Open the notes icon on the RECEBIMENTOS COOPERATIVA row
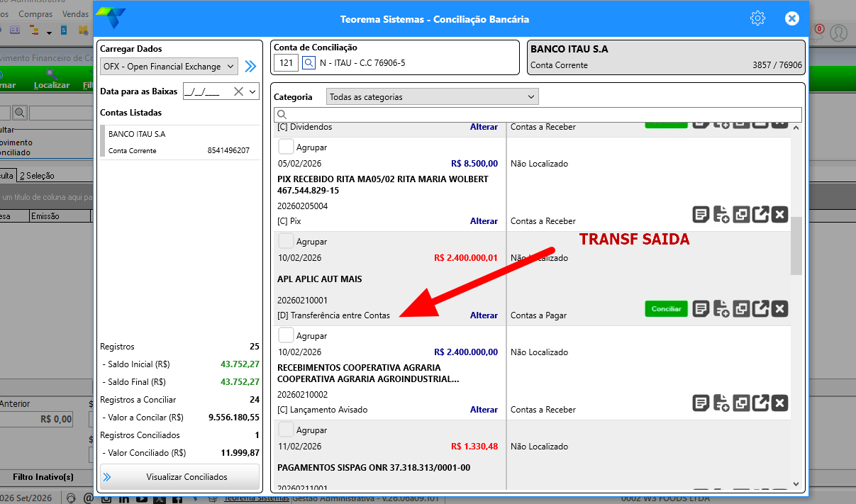This screenshot has height=504, width=856. pyautogui.click(x=701, y=403)
